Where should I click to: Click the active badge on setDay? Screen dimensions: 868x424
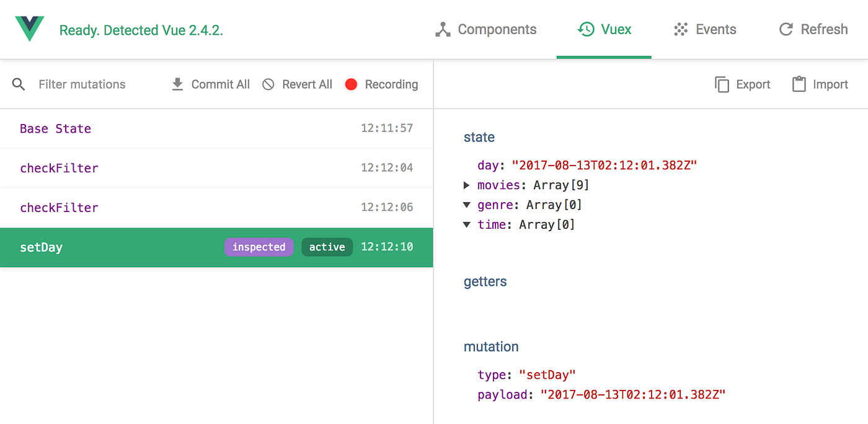327,247
